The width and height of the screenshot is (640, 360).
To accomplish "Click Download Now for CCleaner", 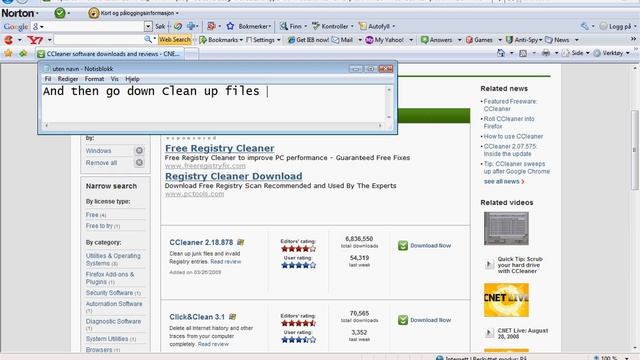I will pyautogui.click(x=424, y=246).
